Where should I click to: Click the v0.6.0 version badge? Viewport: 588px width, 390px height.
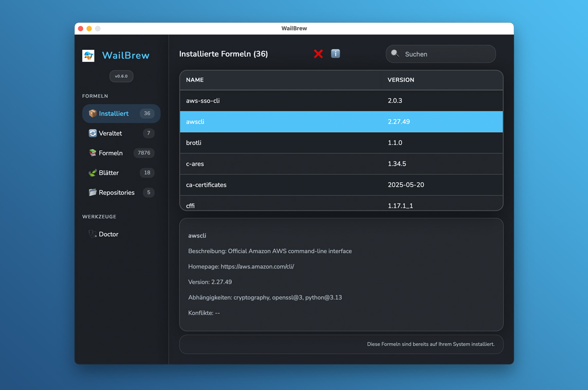click(121, 76)
